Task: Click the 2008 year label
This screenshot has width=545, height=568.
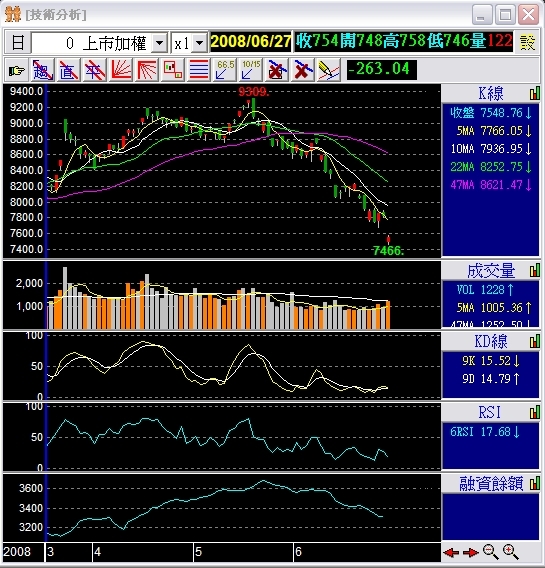Action: tap(17, 552)
